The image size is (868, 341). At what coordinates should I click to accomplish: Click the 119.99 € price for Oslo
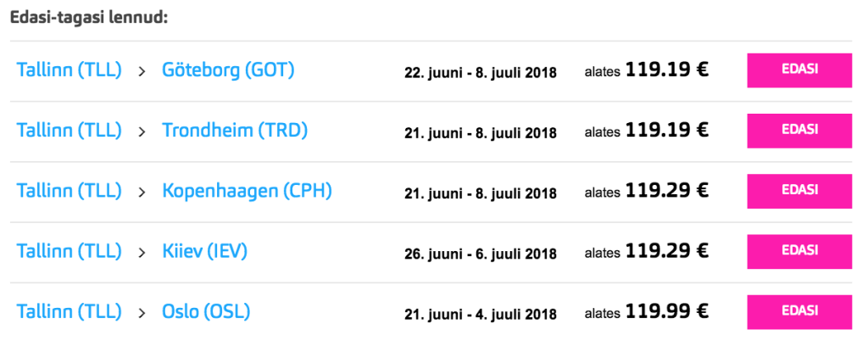[x=667, y=311]
